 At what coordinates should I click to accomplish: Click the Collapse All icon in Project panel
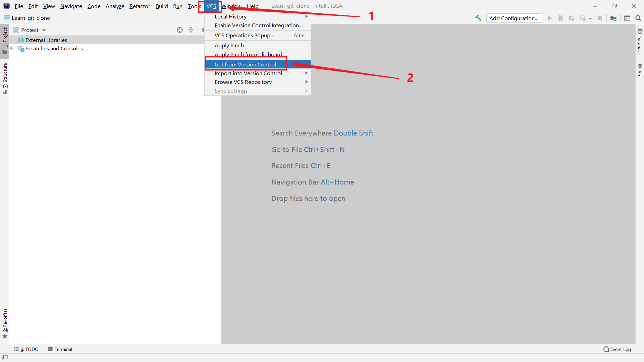[191, 30]
